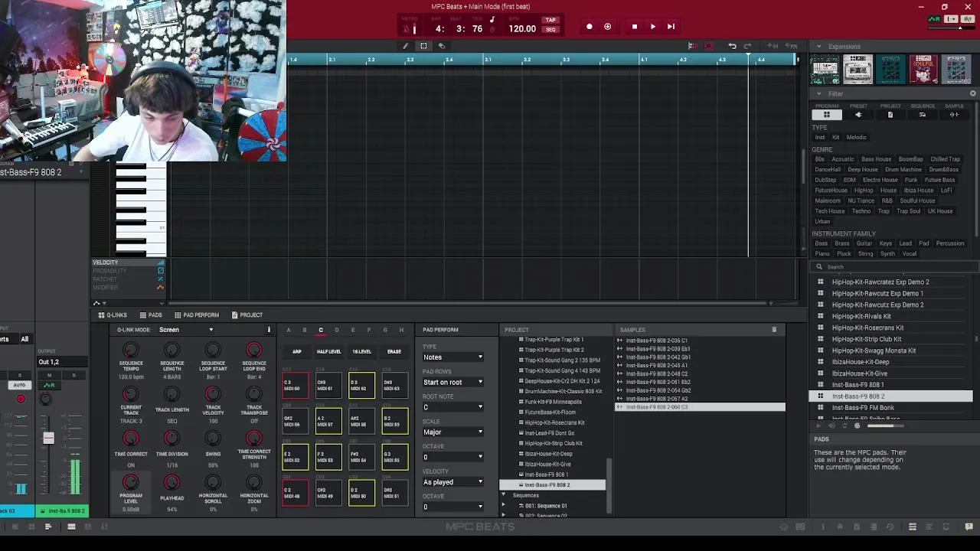The width and height of the screenshot is (980, 551).
Task: Open the Root Note dropdown
Action: [453, 407]
